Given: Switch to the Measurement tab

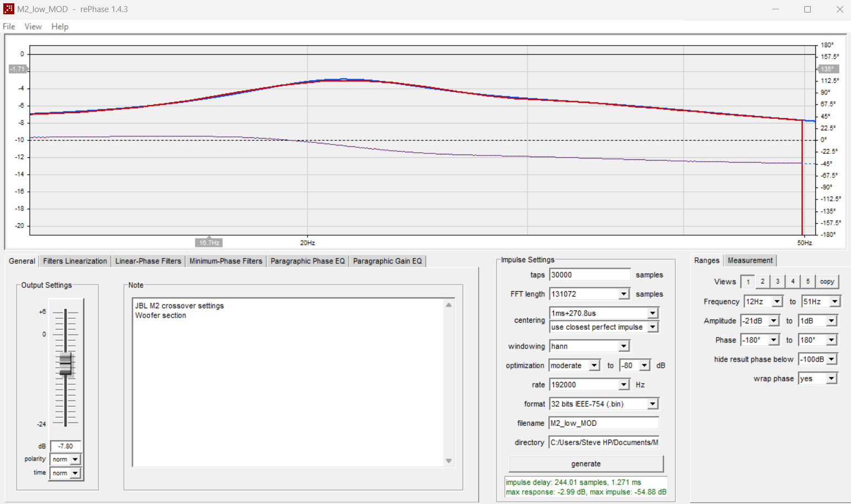Looking at the screenshot, I should coord(750,261).
